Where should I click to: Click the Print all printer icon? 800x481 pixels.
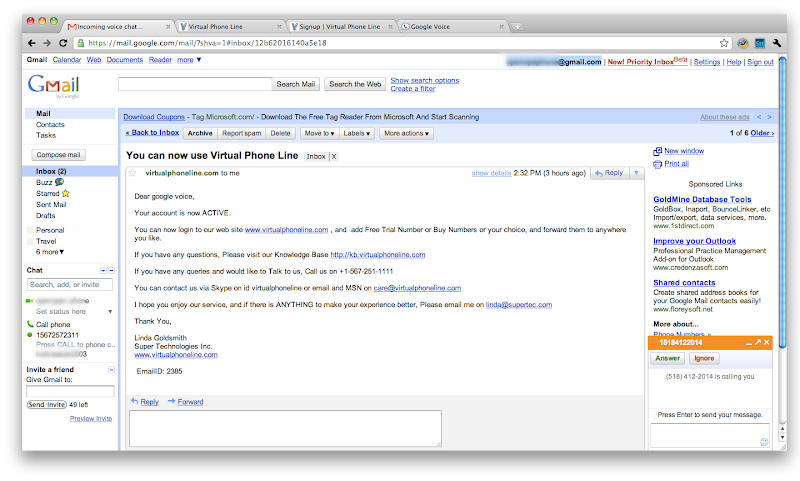tap(658, 164)
